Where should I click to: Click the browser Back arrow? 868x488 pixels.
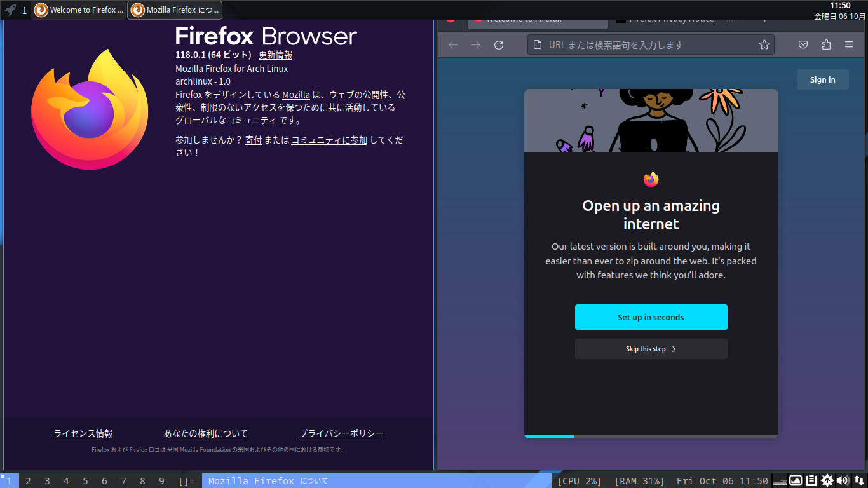453,44
